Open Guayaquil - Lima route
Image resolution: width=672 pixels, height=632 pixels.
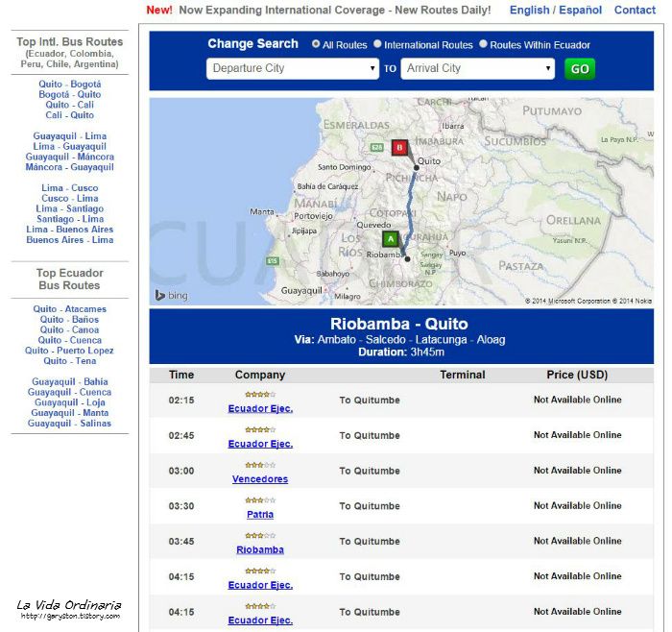(70, 136)
